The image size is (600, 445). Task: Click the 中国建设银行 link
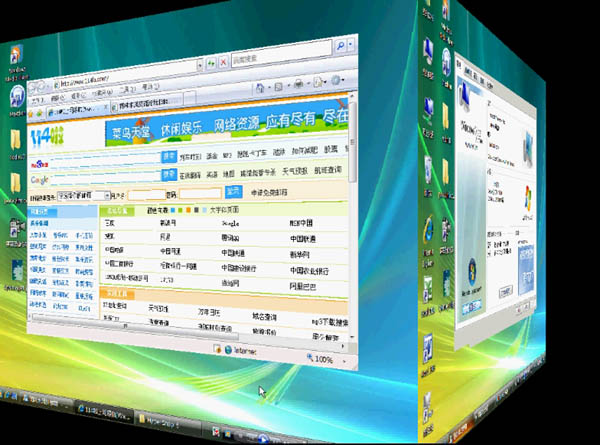(x=238, y=268)
